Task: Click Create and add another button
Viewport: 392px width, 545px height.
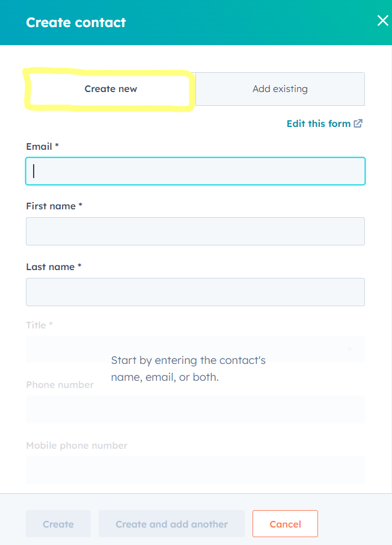Action: 171,524
